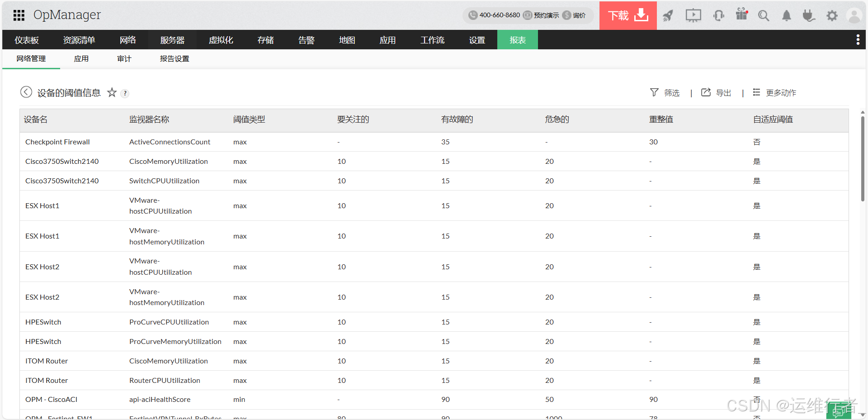The image size is (868, 420).
Task: Open the 地图 menu
Action: pos(347,40)
